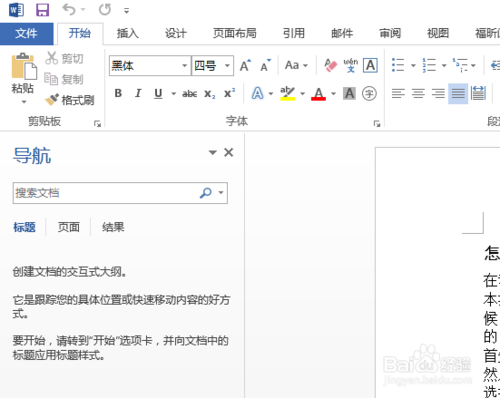The image size is (500, 398).
Task: Open the 视图 ribbon tab
Action: click(x=438, y=33)
